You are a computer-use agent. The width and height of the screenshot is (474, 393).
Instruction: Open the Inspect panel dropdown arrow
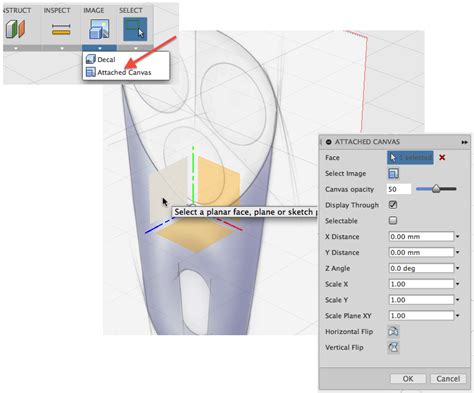tap(62, 48)
